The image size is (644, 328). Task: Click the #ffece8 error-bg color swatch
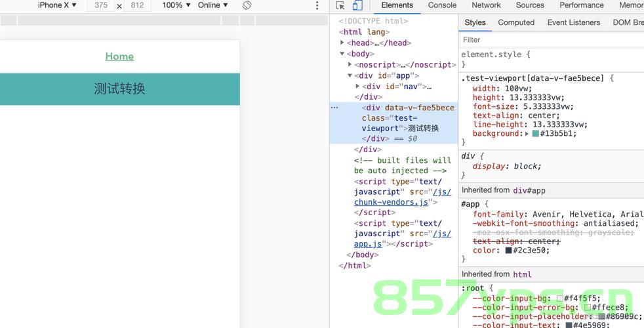coord(588,308)
